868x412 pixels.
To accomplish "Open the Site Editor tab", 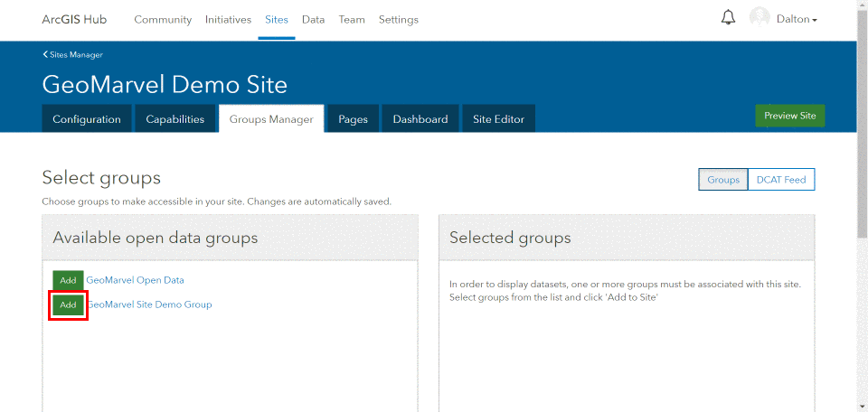I will point(498,119).
